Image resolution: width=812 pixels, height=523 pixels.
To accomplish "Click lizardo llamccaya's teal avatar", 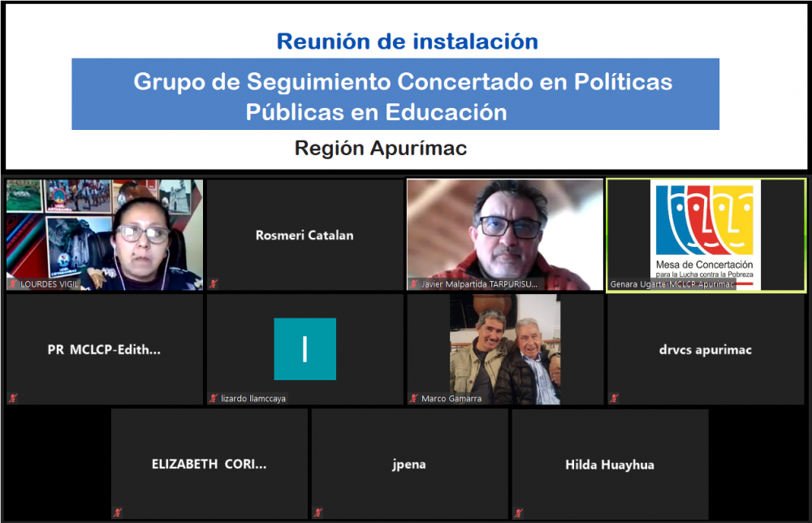I will click(304, 348).
